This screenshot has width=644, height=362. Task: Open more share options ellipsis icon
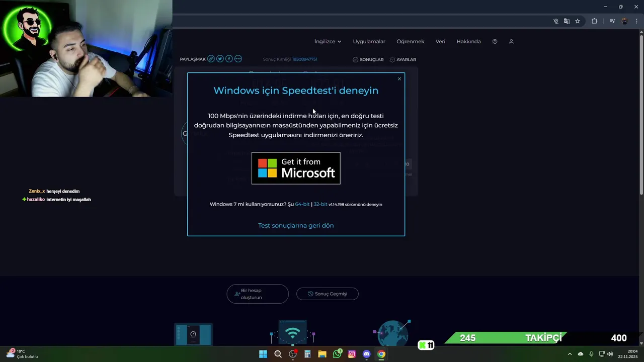238,59
